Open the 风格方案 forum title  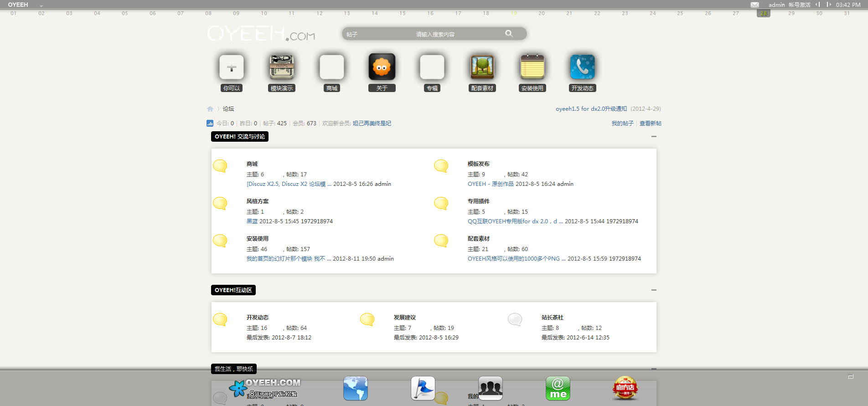click(258, 201)
